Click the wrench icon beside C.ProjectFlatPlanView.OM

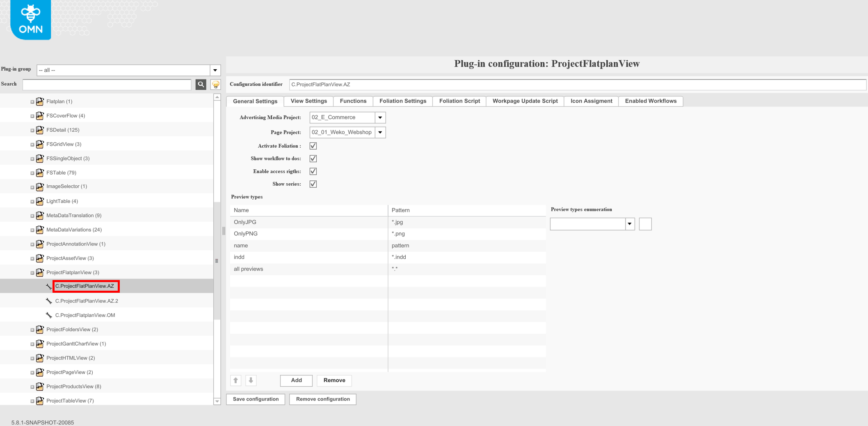click(x=48, y=315)
